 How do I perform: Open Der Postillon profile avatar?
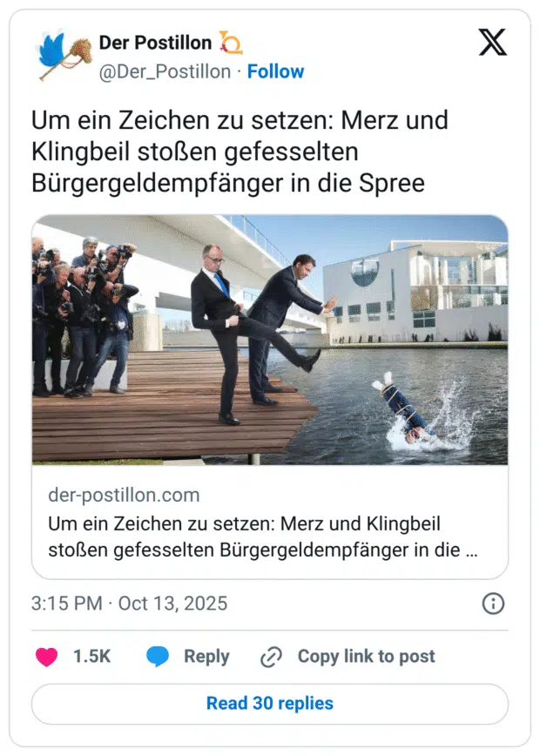pos(64,56)
